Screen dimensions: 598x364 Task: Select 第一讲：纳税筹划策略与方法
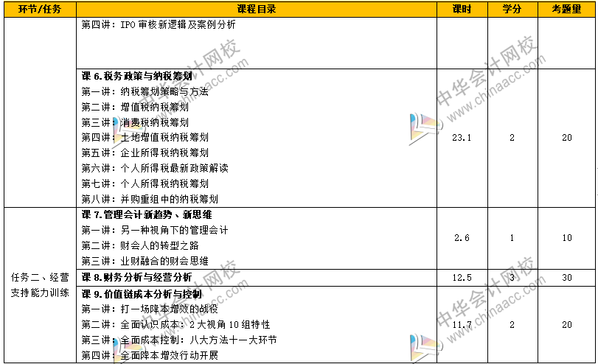pyautogui.click(x=145, y=91)
